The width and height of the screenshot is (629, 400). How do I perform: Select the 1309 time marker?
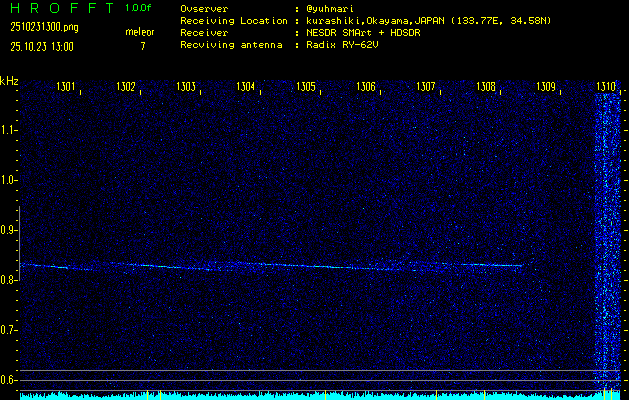[x=546, y=87]
